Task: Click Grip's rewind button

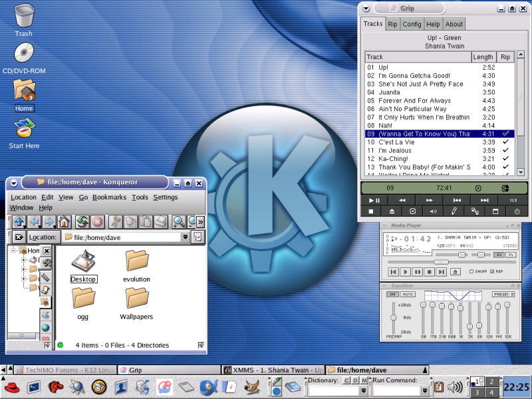Action: pos(402,200)
